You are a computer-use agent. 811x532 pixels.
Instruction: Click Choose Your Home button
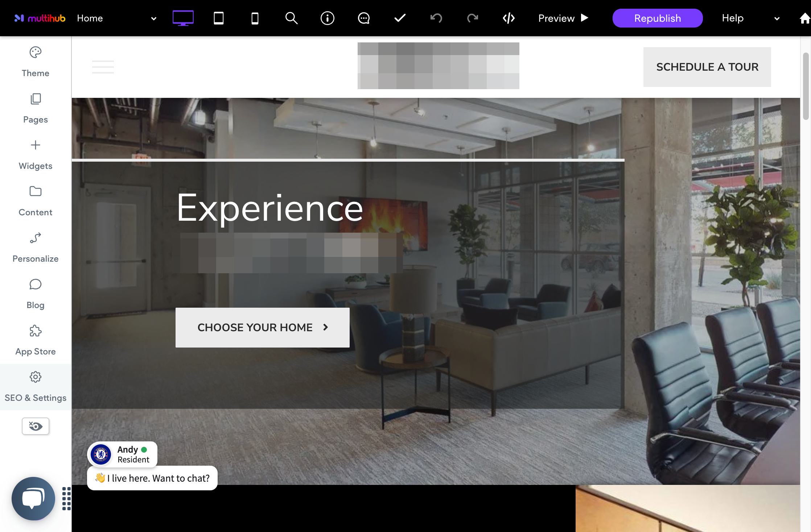263,328
